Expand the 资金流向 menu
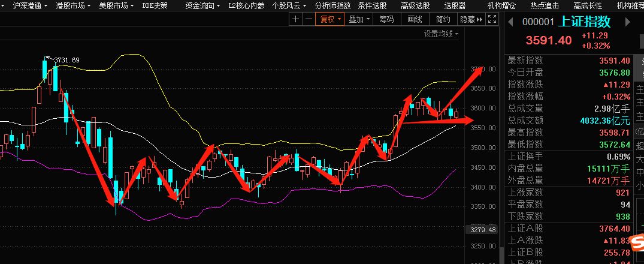The width and height of the screenshot is (644, 264). coord(202,5)
